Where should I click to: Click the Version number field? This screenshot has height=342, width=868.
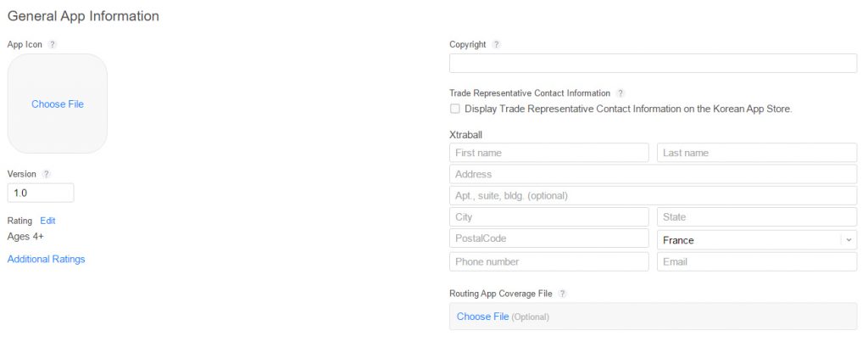(x=41, y=193)
